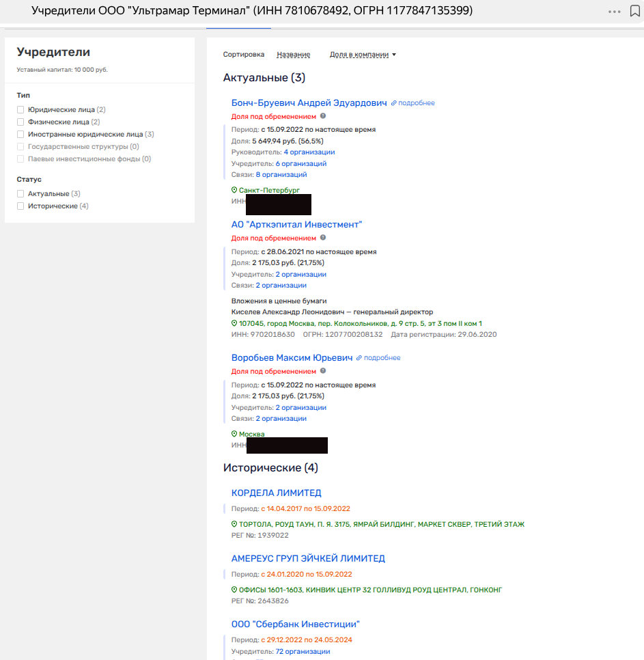Click the link icon next to Бонч-Бруевич name
644x660 pixels.
point(393,103)
